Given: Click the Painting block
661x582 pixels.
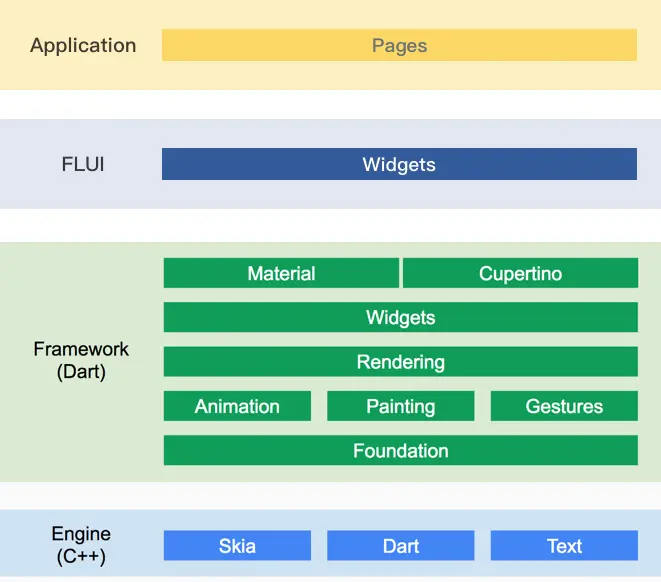Looking at the screenshot, I should click(x=400, y=406).
